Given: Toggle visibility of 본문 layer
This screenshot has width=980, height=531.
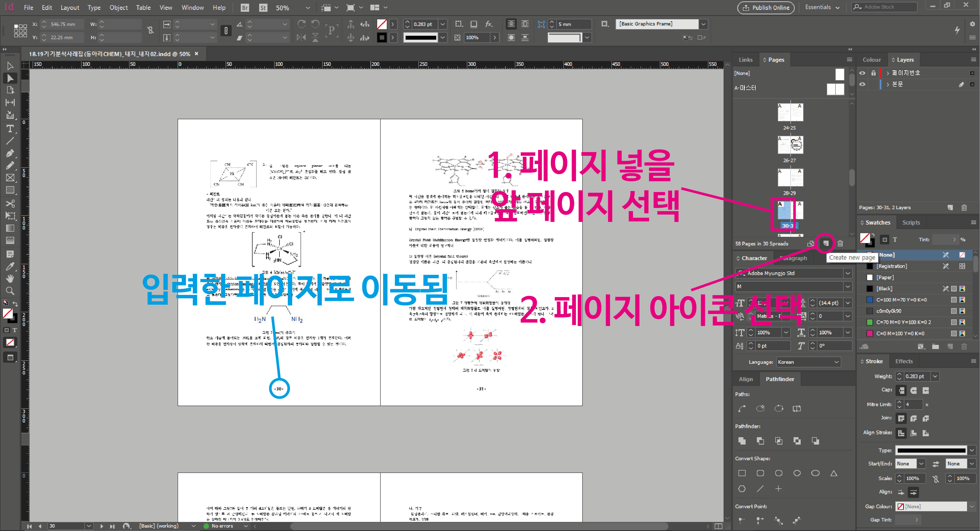Looking at the screenshot, I should coord(862,84).
